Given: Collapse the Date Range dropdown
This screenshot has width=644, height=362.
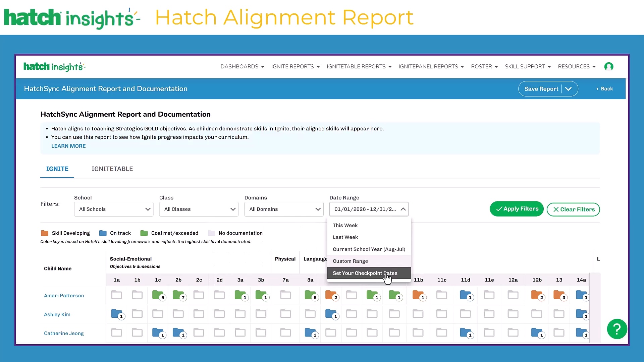Looking at the screenshot, I should click(x=369, y=209).
